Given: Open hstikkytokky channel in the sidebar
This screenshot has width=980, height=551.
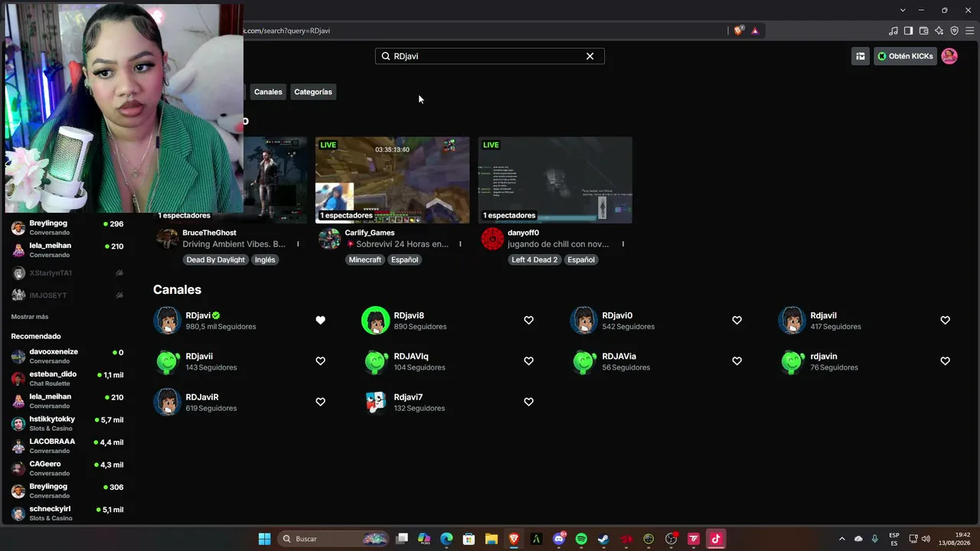Looking at the screenshot, I should pyautogui.click(x=67, y=423).
